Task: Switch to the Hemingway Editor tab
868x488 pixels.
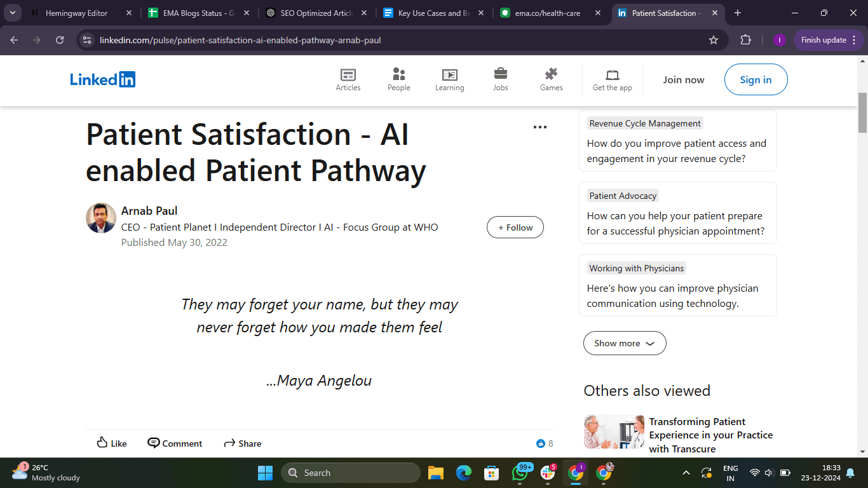Action: (x=77, y=13)
